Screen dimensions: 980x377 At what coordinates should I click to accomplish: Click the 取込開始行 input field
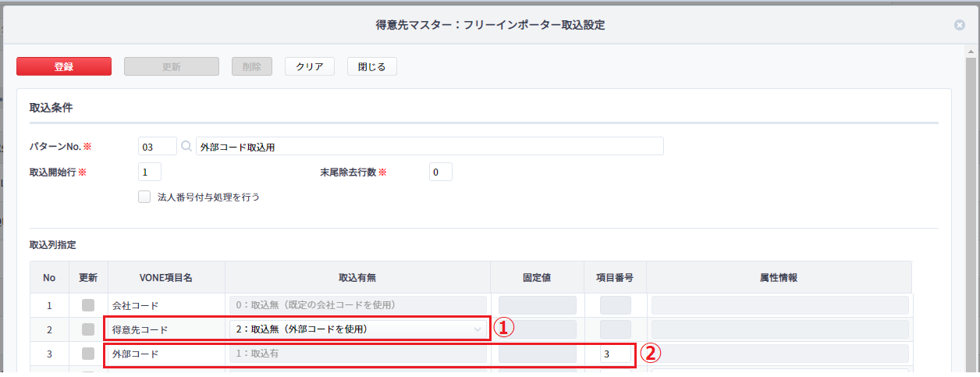[150, 172]
